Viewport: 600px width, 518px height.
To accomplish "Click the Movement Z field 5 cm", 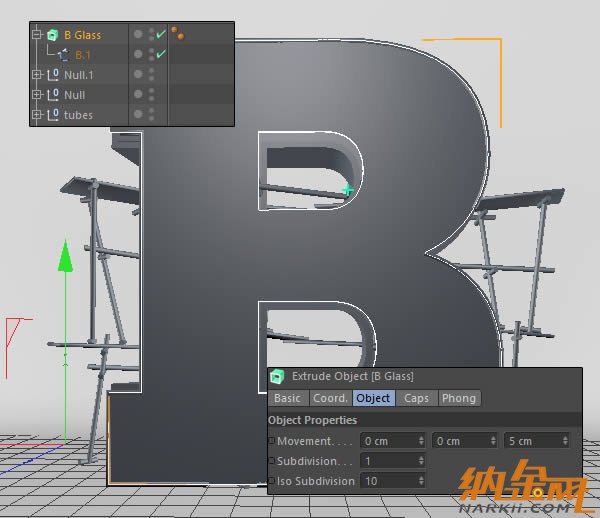I will point(537,441).
